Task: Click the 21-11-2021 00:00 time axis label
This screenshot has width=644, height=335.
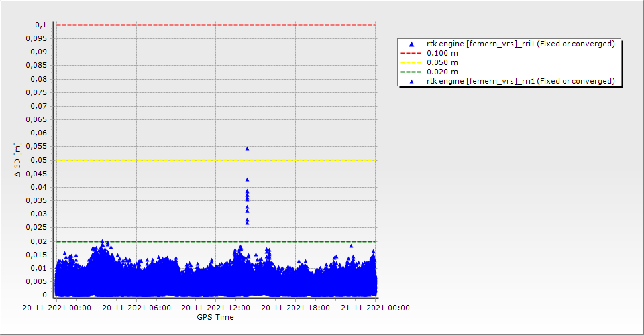Action: (375, 308)
